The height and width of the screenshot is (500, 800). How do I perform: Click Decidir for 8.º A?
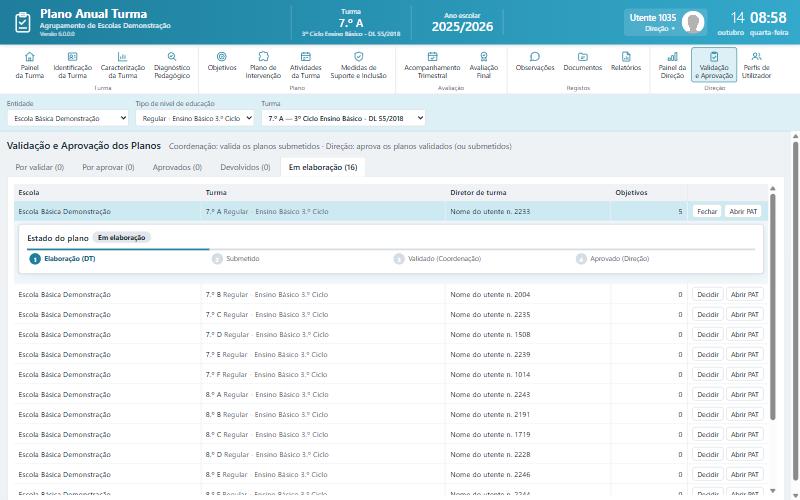pyautogui.click(x=708, y=394)
